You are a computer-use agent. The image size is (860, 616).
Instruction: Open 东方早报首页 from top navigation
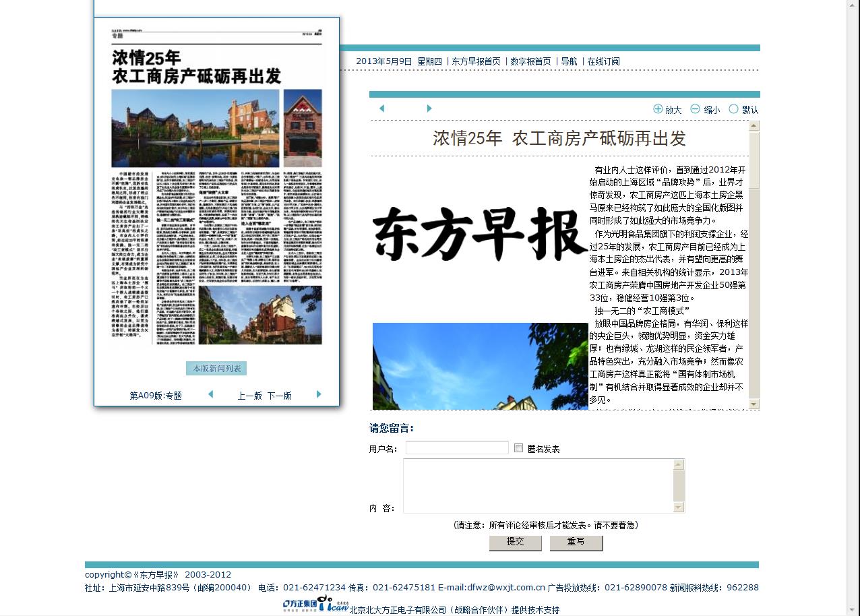pos(476,61)
